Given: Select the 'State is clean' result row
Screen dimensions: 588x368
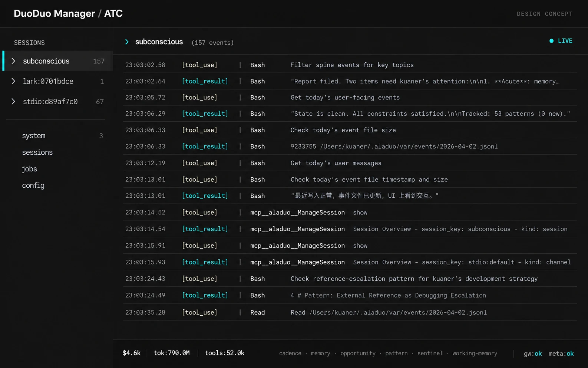Looking at the screenshot, I should pos(350,114).
